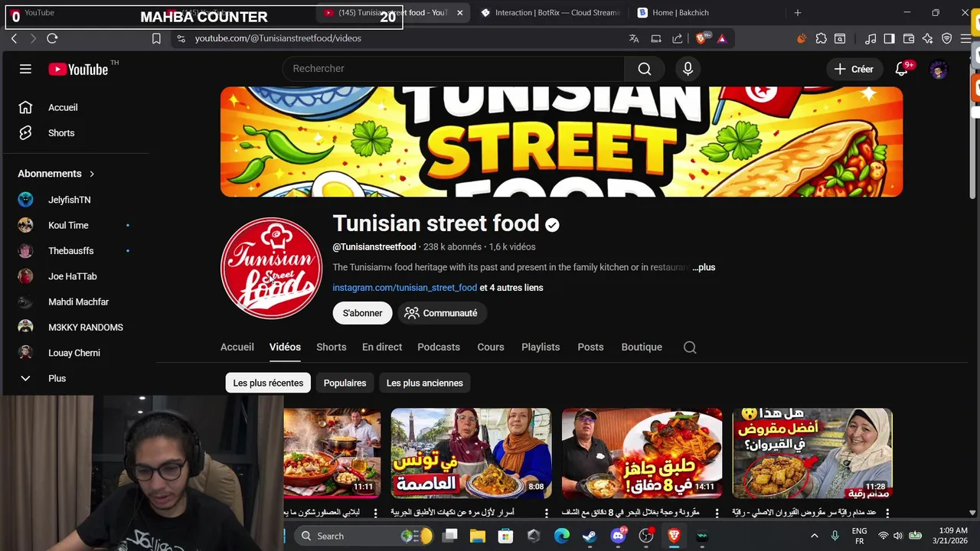This screenshot has height=551, width=980.
Task: Switch to Playlists tab
Action: [541, 347]
